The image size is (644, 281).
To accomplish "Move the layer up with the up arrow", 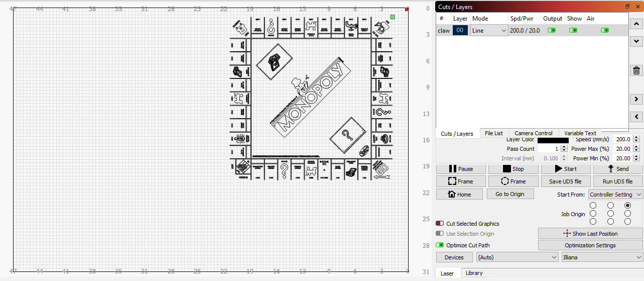I will (x=636, y=24).
